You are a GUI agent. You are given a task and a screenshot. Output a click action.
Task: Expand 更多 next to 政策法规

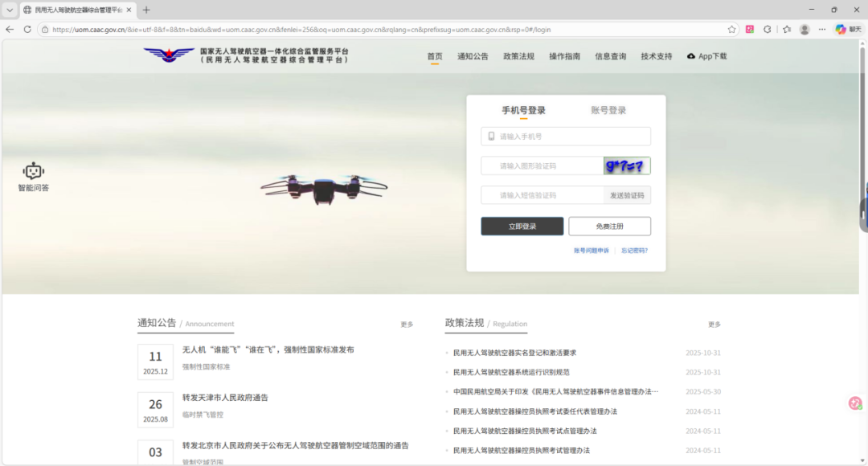pyautogui.click(x=714, y=325)
